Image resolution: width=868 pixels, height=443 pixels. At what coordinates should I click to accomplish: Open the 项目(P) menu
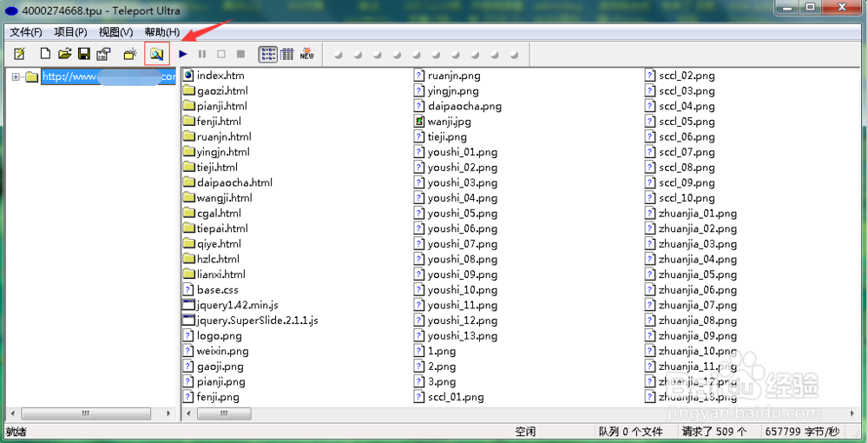coord(71,32)
